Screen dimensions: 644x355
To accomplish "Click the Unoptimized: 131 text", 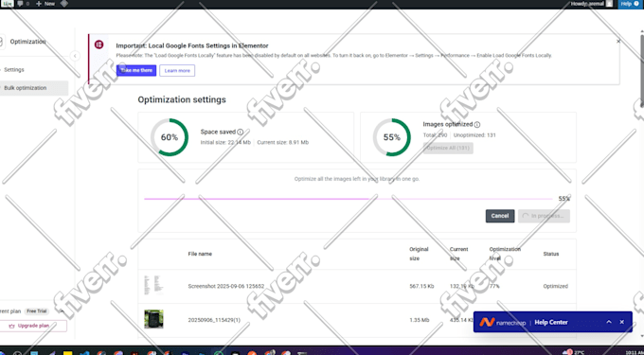I will [474, 135].
